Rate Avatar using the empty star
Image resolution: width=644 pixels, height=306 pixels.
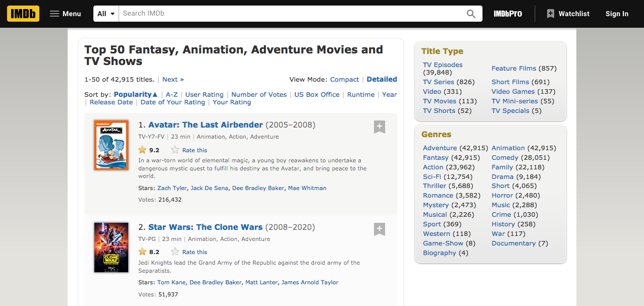(x=175, y=150)
